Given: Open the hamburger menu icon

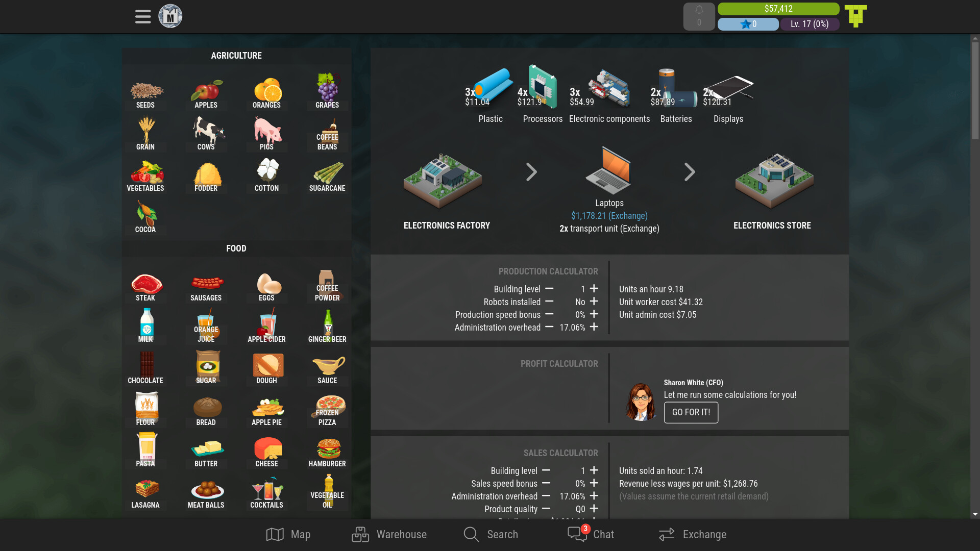Looking at the screenshot, I should click(143, 16).
